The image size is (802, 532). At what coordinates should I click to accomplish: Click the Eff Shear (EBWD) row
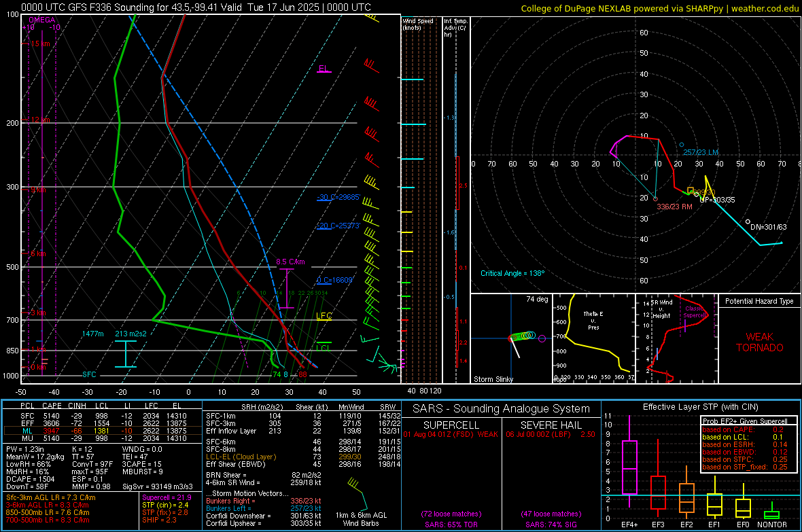303,464
